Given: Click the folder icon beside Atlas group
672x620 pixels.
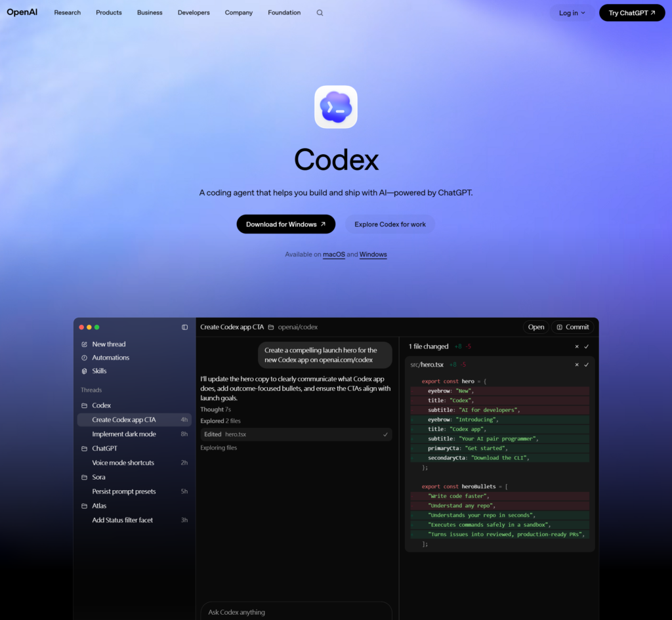Looking at the screenshot, I should point(85,506).
